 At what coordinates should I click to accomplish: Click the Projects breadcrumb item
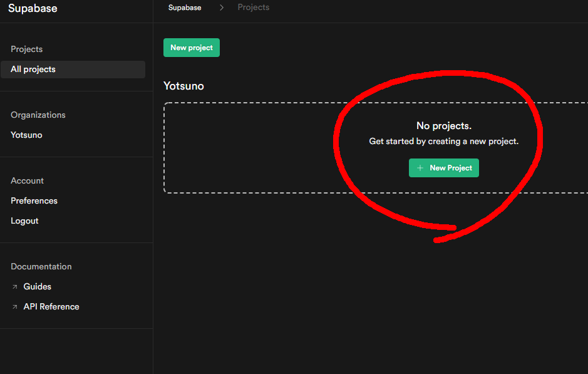click(x=254, y=8)
